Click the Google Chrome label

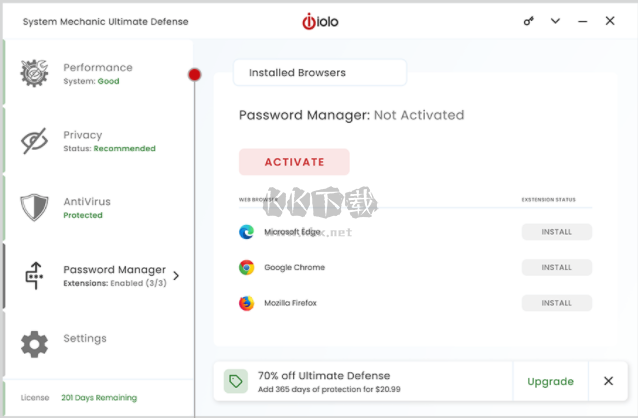pos(295,267)
